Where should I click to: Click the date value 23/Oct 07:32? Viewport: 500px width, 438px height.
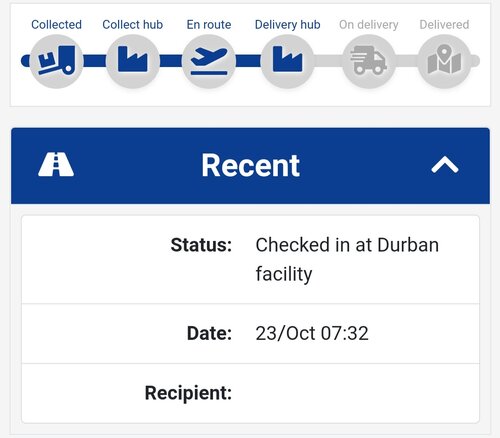tap(312, 333)
